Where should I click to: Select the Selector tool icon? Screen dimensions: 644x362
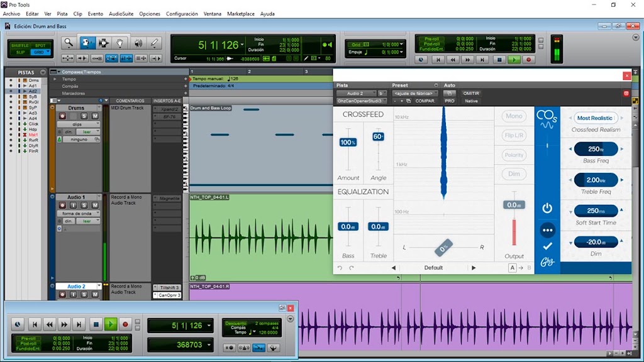[103, 43]
